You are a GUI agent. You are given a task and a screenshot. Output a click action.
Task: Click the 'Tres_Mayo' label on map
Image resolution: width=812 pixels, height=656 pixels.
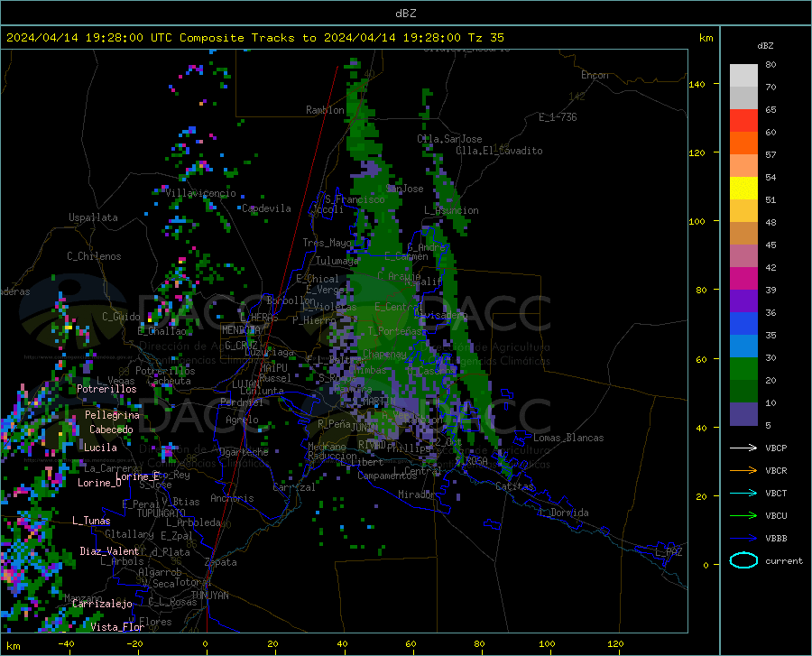327,243
